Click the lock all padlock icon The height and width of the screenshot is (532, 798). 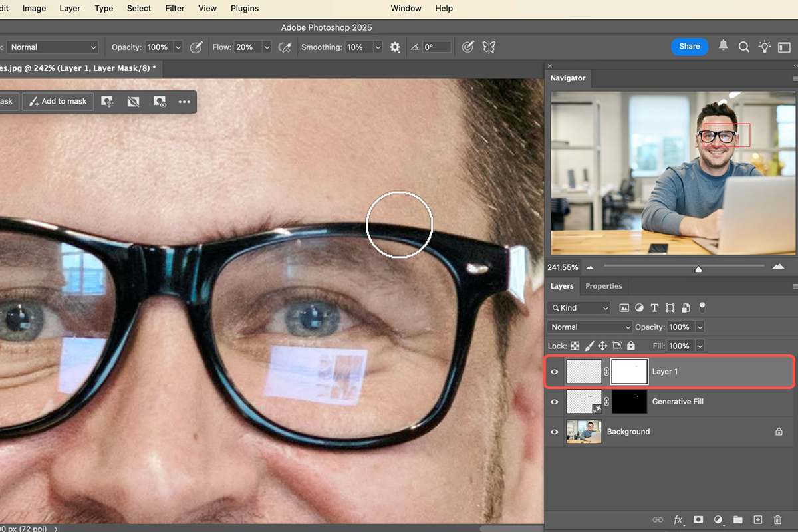pos(631,346)
